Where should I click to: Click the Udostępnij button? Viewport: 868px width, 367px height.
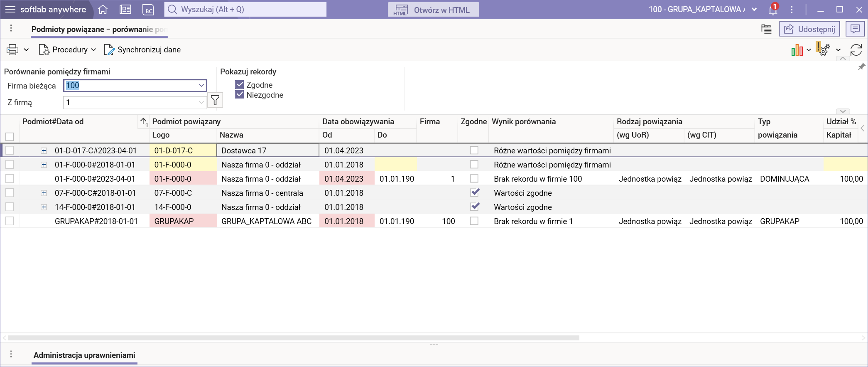pyautogui.click(x=809, y=29)
